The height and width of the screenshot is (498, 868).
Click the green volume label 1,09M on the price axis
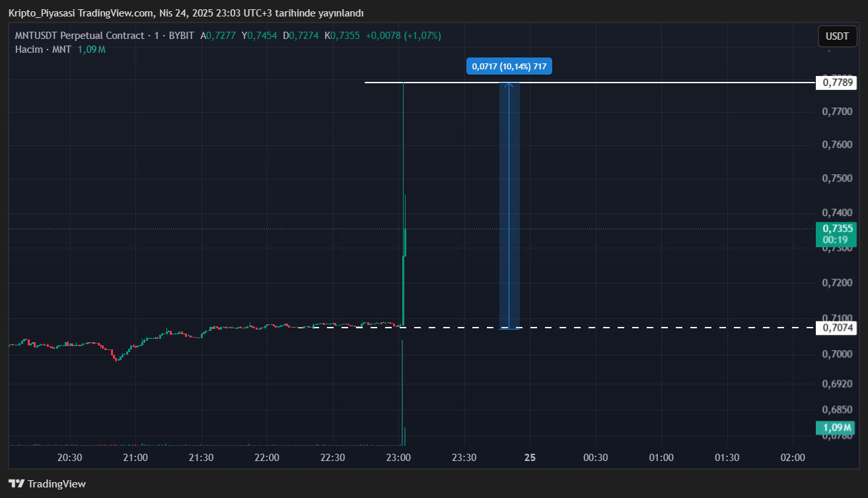tap(837, 427)
